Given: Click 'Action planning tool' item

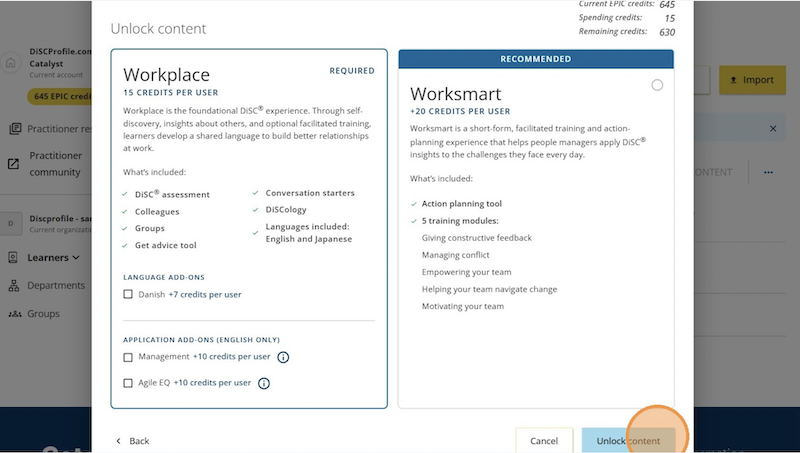Looking at the screenshot, I should point(461,204).
